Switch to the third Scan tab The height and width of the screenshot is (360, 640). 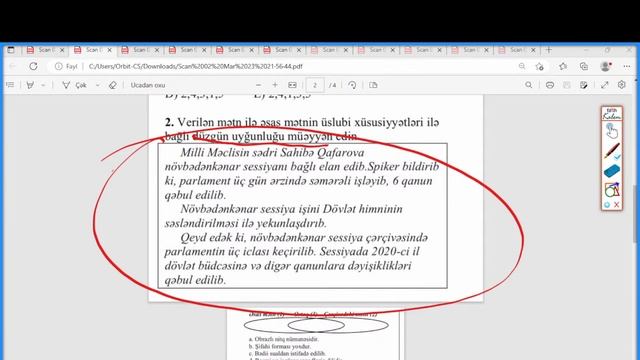tap(139, 50)
